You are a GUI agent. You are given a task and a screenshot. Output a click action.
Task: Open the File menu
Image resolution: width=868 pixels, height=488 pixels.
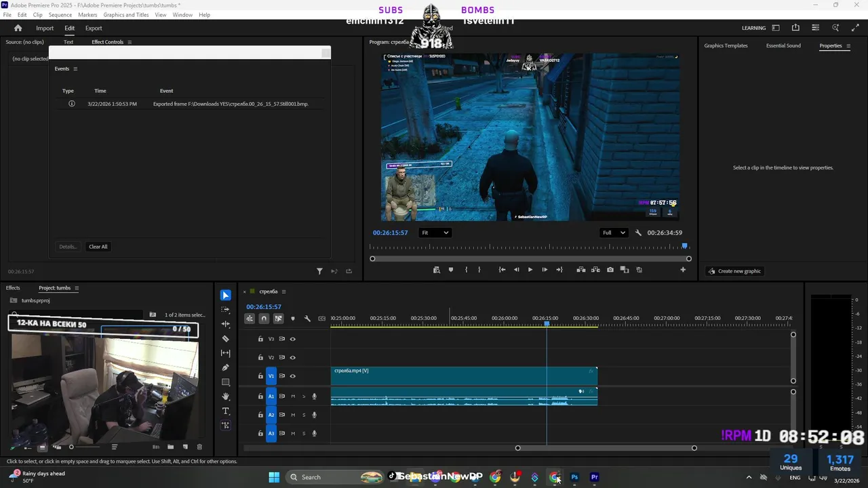click(x=7, y=15)
